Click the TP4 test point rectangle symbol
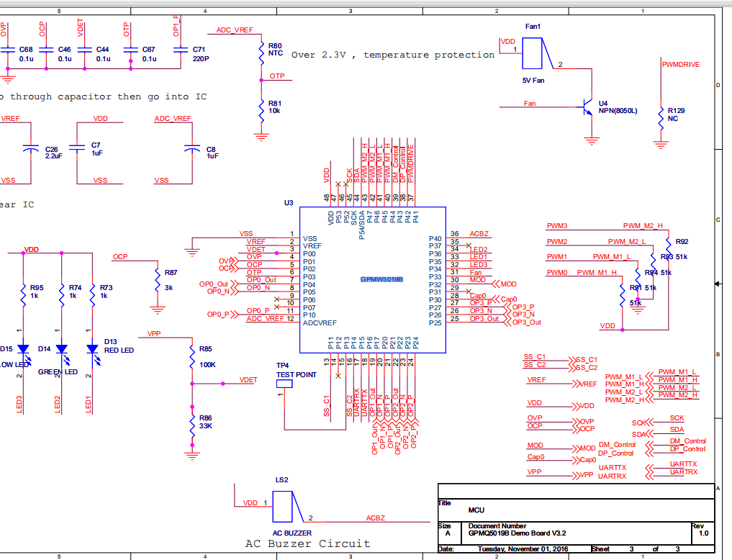This screenshot has width=732, height=560. [284, 384]
